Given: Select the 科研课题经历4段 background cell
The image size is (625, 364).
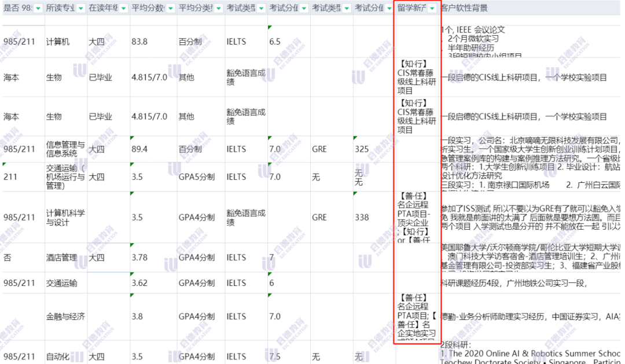Looking at the screenshot, I should tap(530, 283).
